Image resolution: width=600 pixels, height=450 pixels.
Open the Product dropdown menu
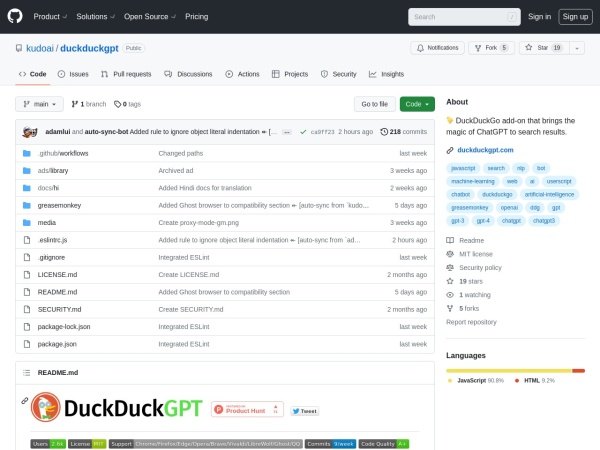(x=50, y=16)
